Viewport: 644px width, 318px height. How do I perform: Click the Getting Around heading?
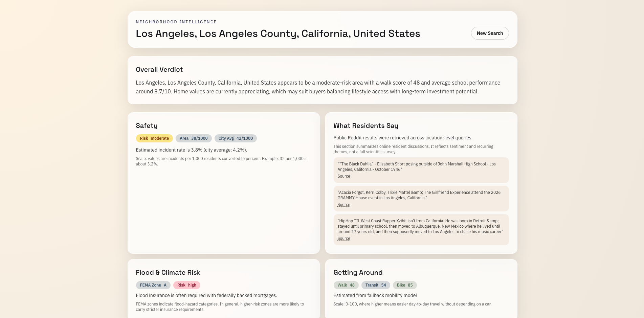[358, 272]
